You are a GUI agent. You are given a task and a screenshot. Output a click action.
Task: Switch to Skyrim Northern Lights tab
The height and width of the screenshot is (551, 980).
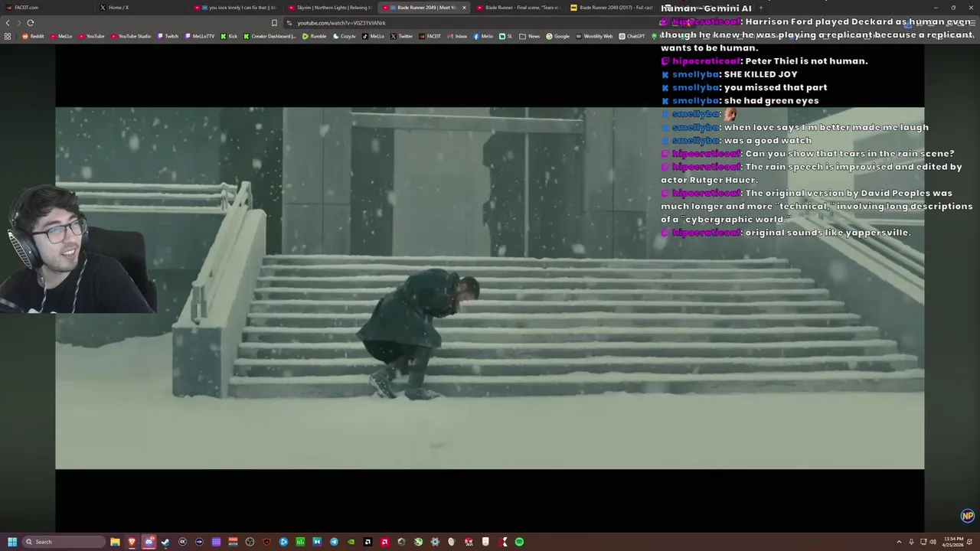point(331,8)
